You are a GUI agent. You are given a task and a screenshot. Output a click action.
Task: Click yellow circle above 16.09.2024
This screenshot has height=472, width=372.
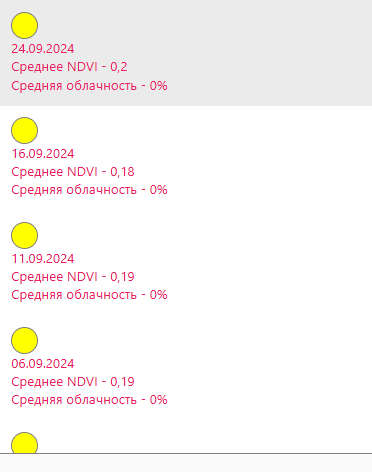24,130
